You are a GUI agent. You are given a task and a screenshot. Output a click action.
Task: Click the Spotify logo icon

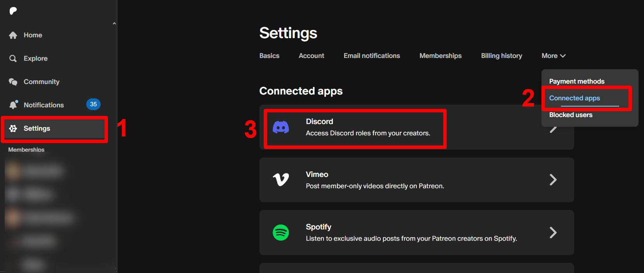[281, 233]
